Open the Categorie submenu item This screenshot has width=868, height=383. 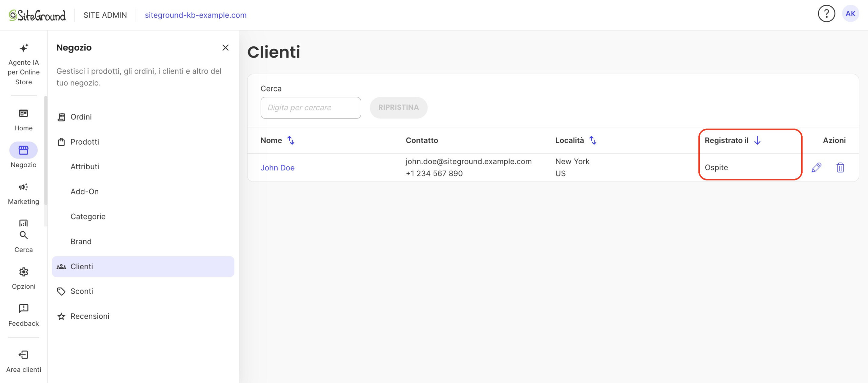pos(143,217)
